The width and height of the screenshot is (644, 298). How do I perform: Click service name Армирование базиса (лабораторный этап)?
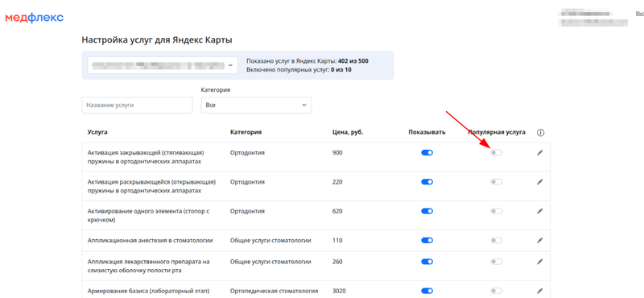tap(149, 291)
